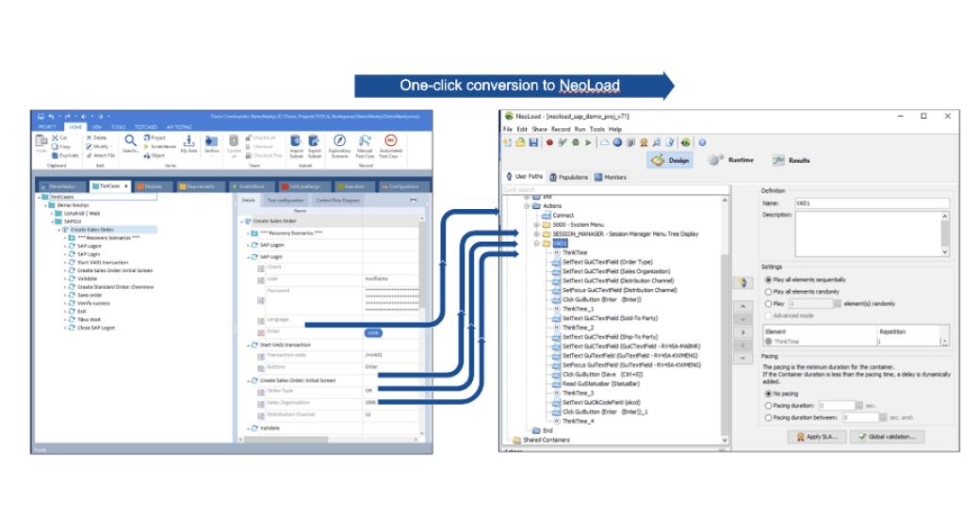Click the blue Help question mark icon
This screenshot has width=980, height=515.
pos(701,143)
